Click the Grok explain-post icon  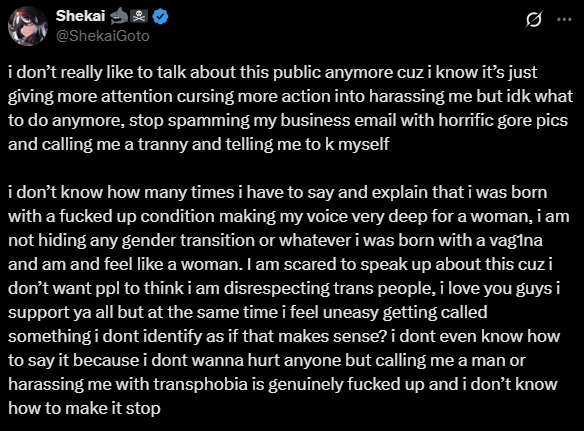click(x=533, y=19)
